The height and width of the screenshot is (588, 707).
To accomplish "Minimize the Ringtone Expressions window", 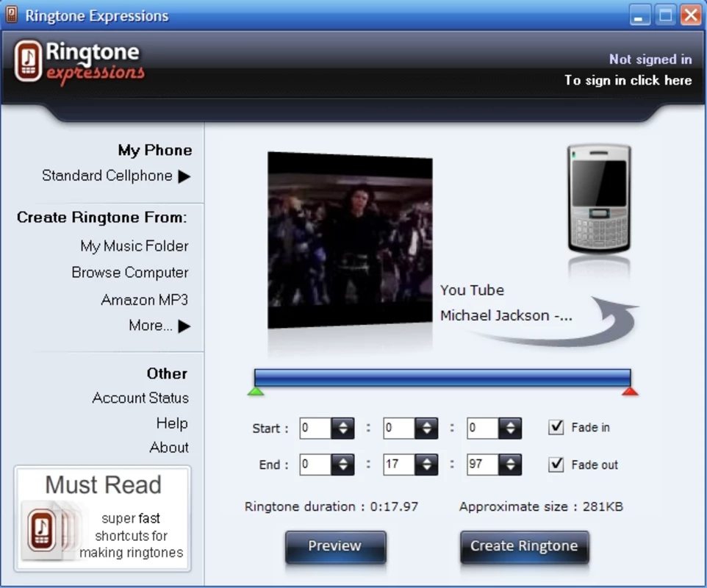I will 639,15.
